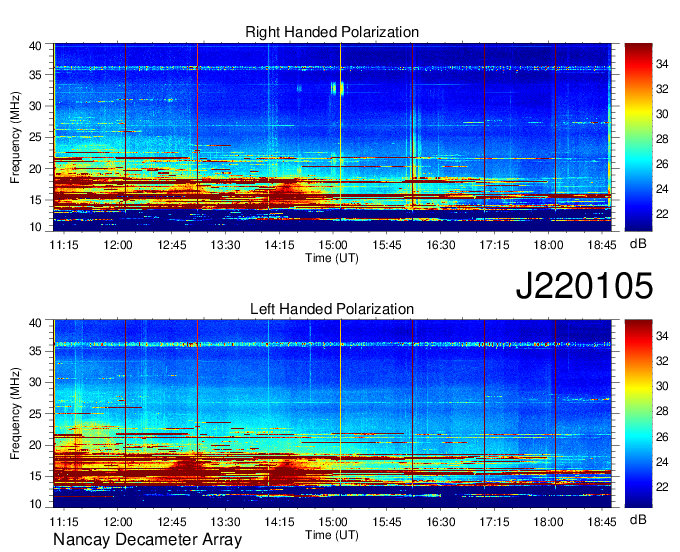Image resolution: width=680 pixels, height=552 pixels.
Task: Click "11:15" time tick on Left Handed plot
Action: click(64, 522)
